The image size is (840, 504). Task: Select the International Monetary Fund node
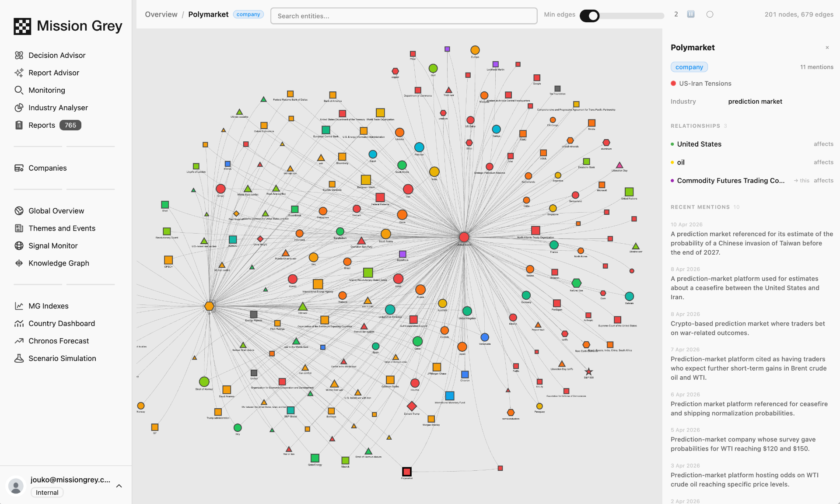450,395
